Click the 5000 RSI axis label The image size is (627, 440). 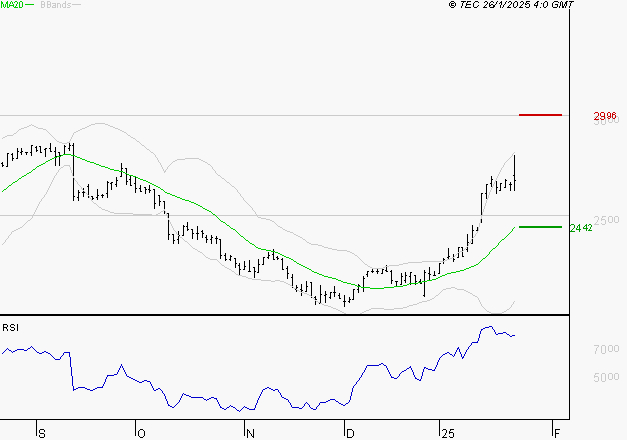606,377
